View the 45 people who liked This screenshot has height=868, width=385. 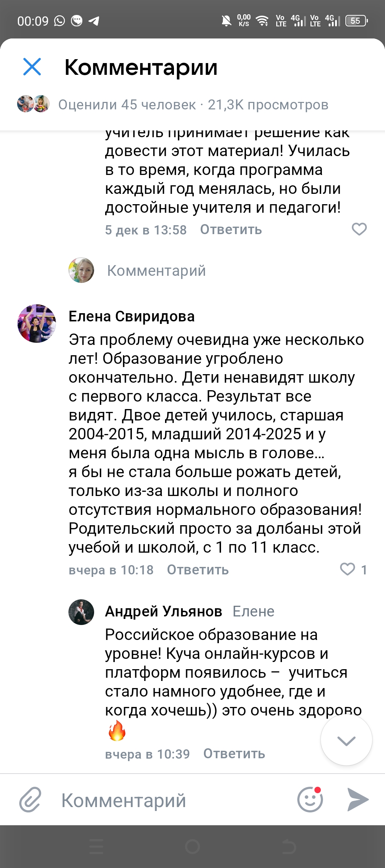(127, 105)
